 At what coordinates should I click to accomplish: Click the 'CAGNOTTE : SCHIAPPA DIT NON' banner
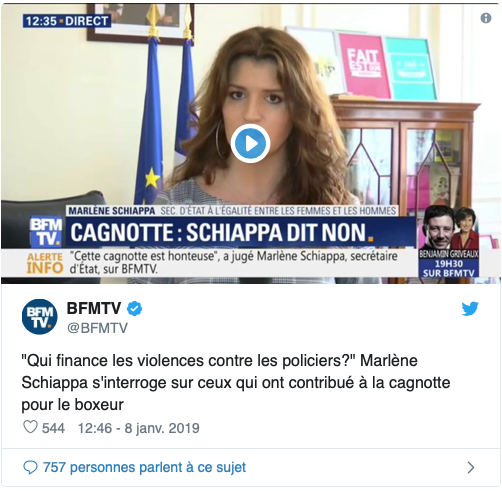240,232
